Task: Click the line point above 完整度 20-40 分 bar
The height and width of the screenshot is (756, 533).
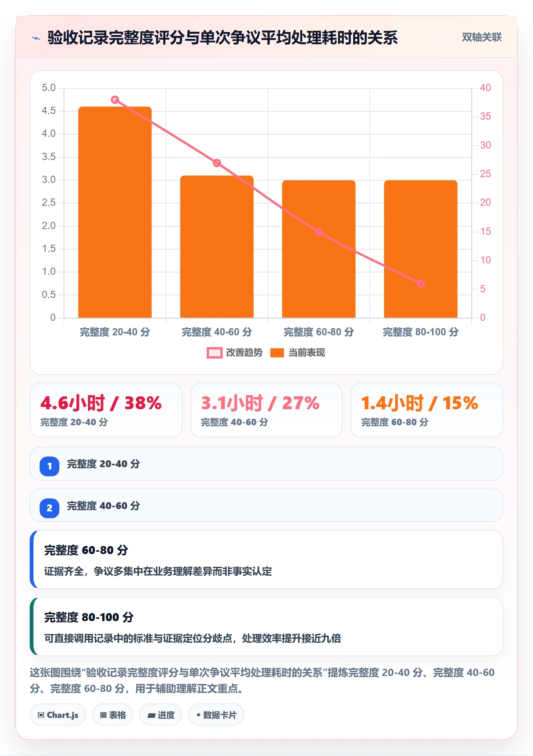Action: coord(115,100)
